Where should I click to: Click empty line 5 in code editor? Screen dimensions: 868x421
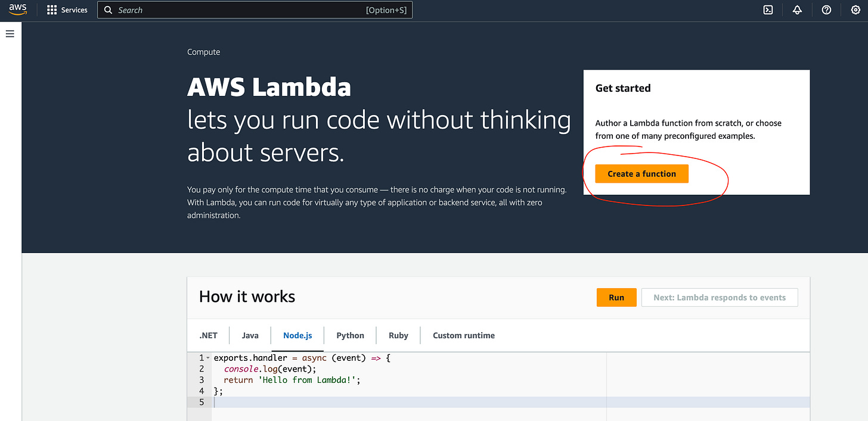tap(510, 402)
